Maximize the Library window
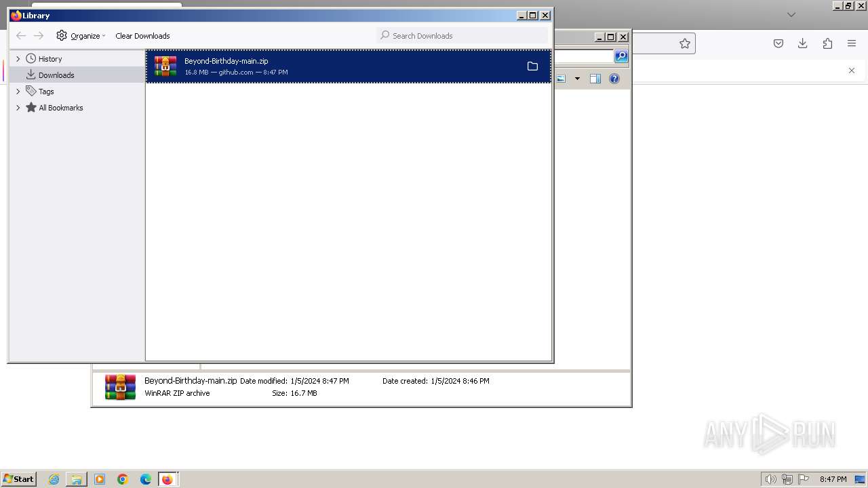The height and width of the screenshot is (488, 868). click(x=533, y=15)
